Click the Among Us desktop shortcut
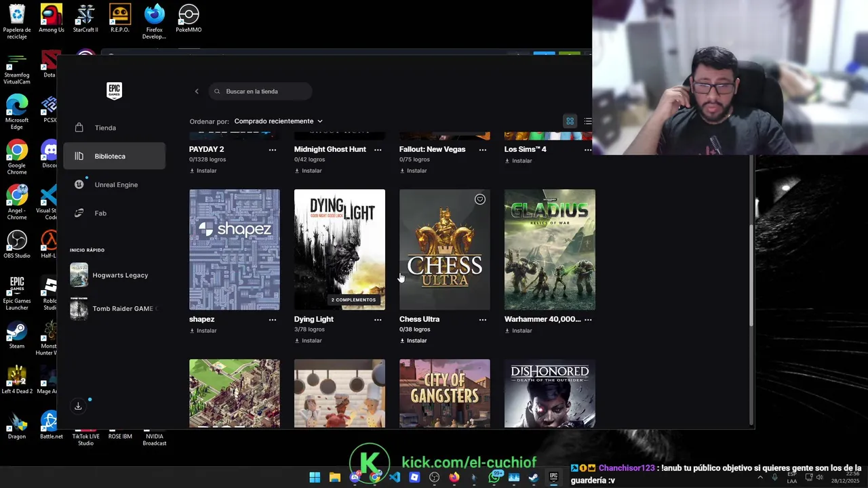This screenshot has height=488, width=868. (52, 18)
